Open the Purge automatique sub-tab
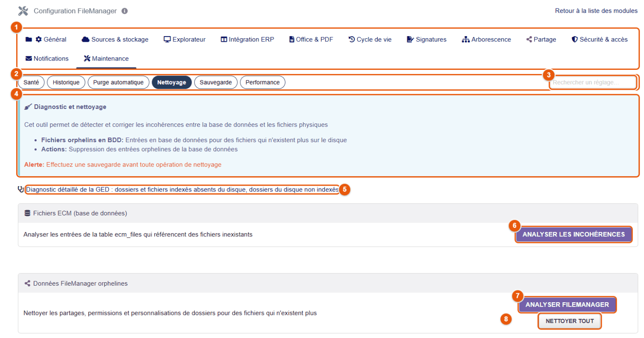Image resolution: width=644 pixels, height=338 pixels. point(118,83)
